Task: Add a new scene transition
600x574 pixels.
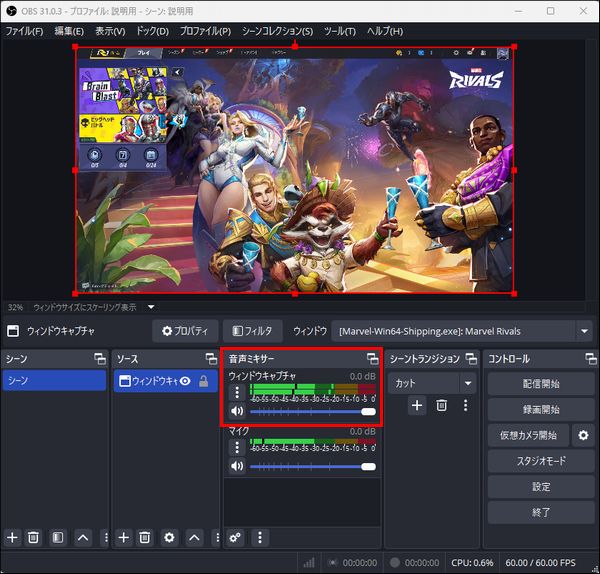Action: [417, 405]
